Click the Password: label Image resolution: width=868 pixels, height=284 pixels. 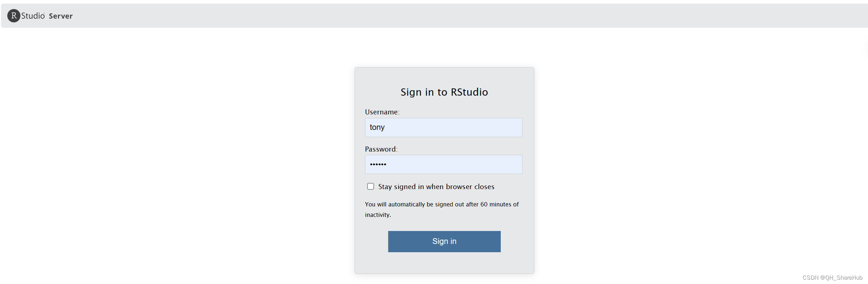click(x=381, y=149)
